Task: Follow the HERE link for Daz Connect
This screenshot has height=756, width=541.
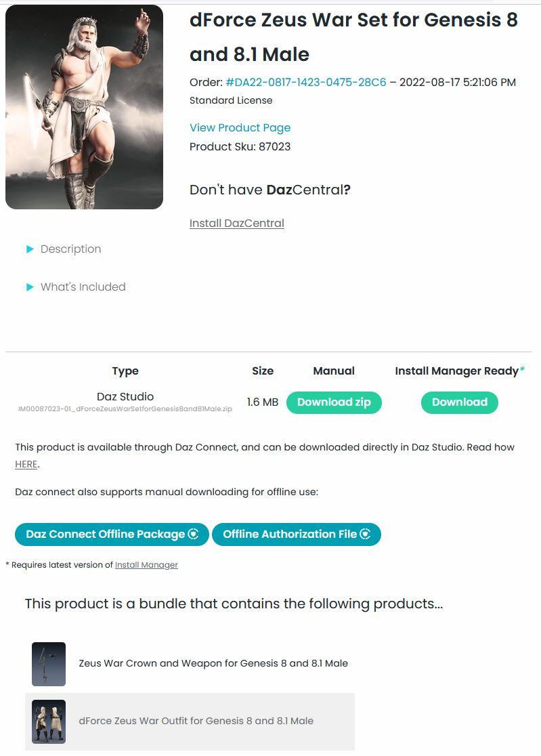Action: pos(26,465)
